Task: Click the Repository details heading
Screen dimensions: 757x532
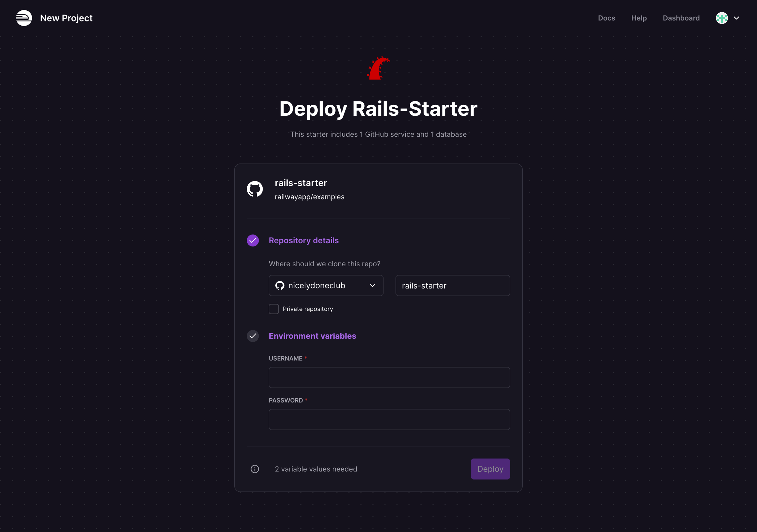Action: pyautogui.click(x=304, y=240)
